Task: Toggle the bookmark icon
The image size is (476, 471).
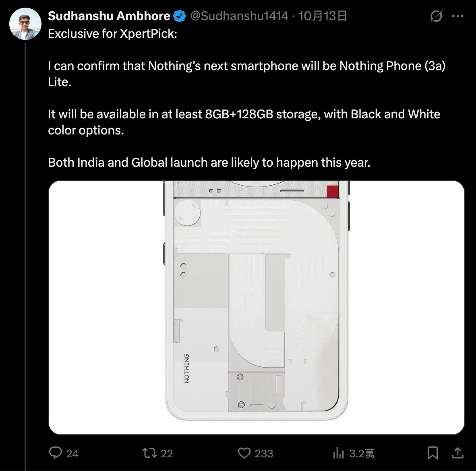Action: [x=433, y=453]
